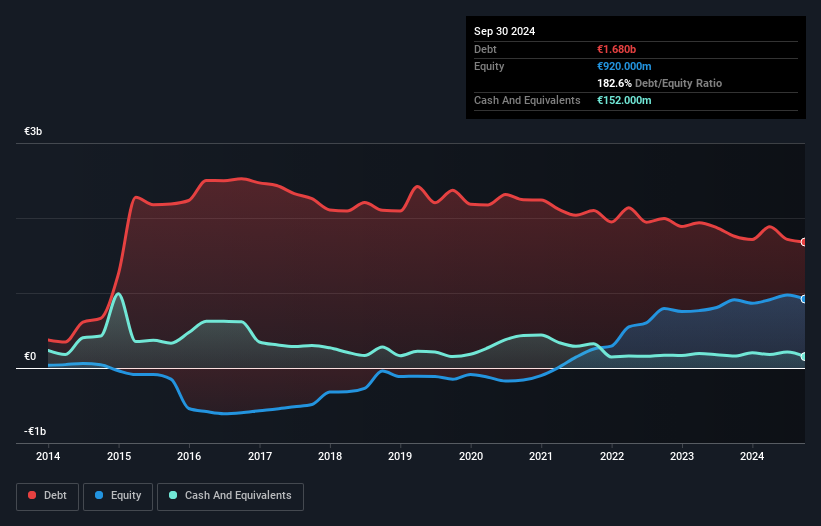Toggle the Equity series in the legend
The image size is (821, 526).
point(118,496)
